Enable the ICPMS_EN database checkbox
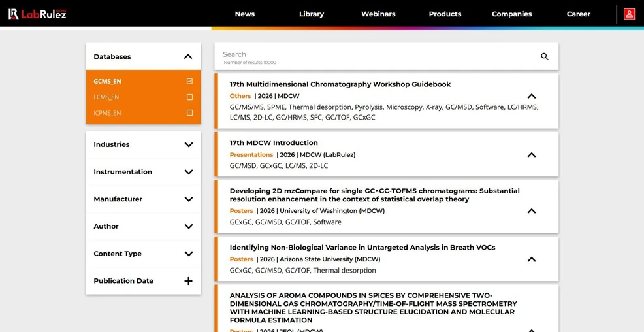Image resolution: width=644 pixels, height=332 pixels. tap(189, 113)
